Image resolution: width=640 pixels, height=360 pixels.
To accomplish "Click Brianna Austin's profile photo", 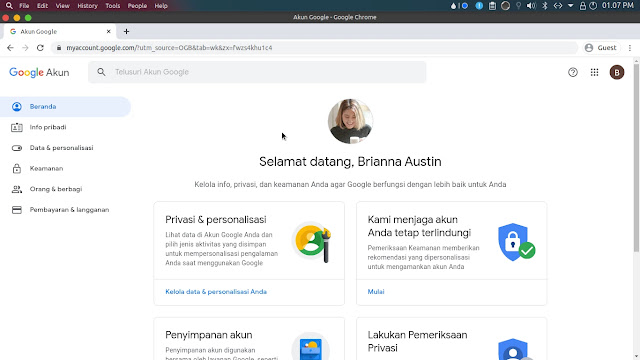I will pyautogui.click(x=350, y=121).
